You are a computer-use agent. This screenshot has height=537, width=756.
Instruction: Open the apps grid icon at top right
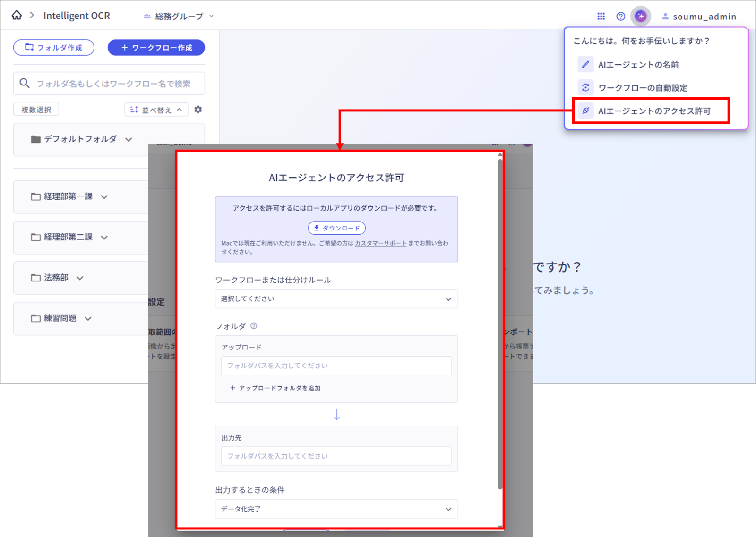(601, 16)
